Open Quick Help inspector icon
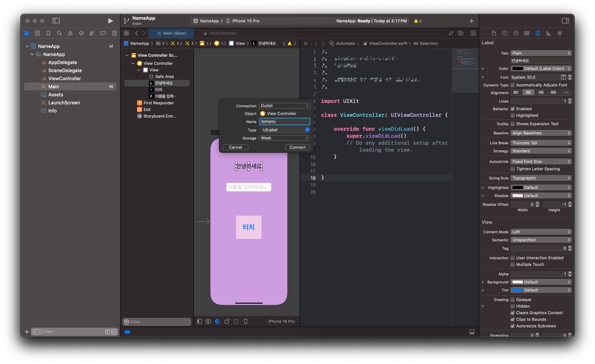595x364 pixels. pos(515,33)
